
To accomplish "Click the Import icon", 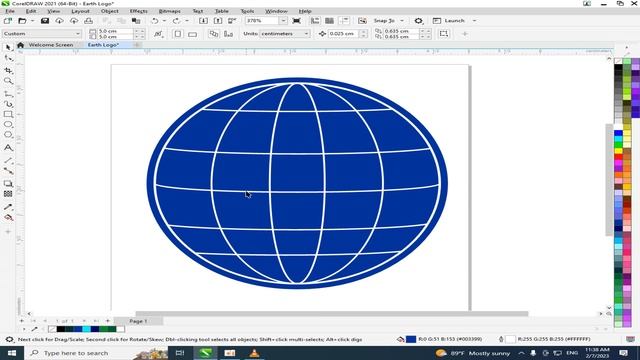I will (203, 20).
